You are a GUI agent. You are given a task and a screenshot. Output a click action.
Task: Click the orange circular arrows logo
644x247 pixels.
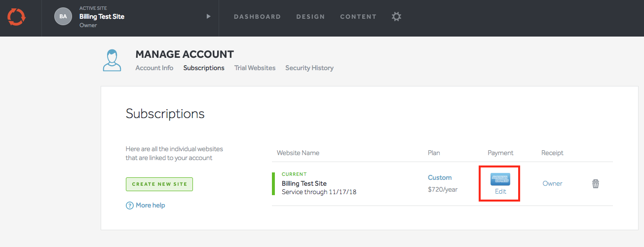coord(16,18)
